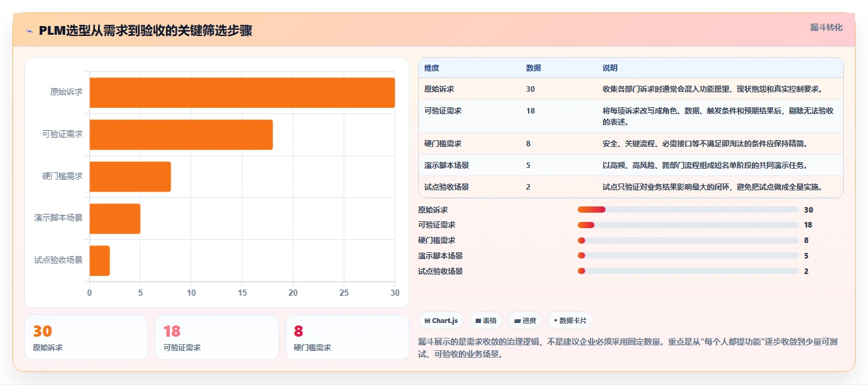
Task: Click the 试点验收场景 progress bar showing 2
Action: click(x=688, y=271)
